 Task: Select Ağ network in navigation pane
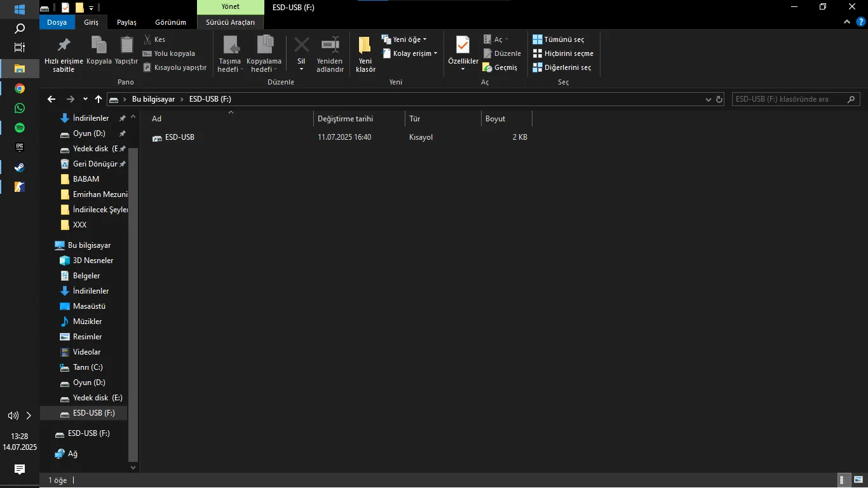pos(72,454)
